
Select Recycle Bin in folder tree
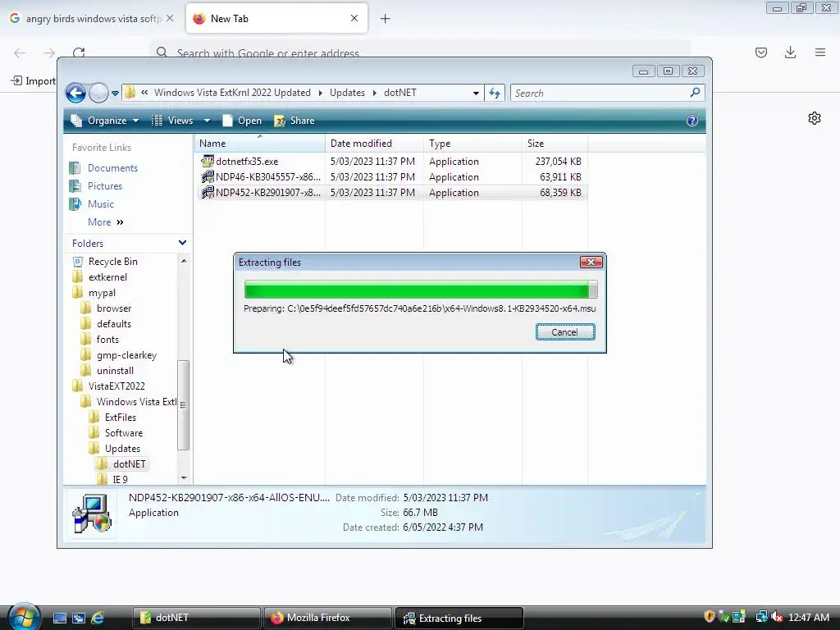pos(112,262)
